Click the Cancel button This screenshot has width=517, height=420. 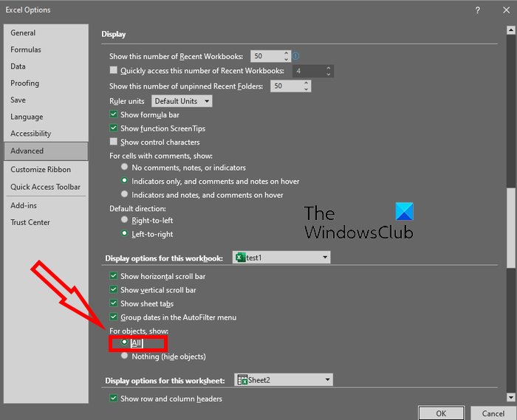pos(493,413)
